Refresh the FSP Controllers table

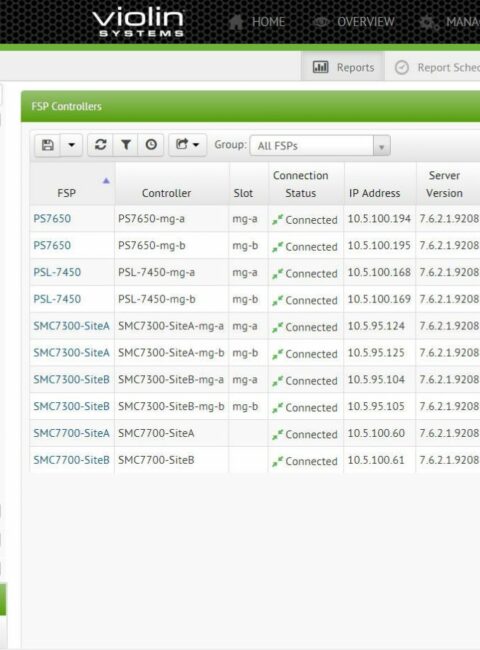(100, 145)
